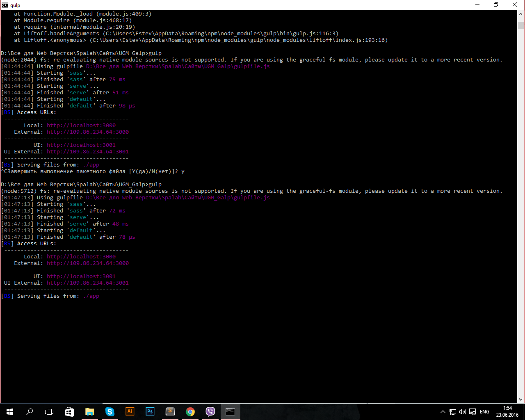Click the '[01:44:44] Starting sass' line
This screenshot has height=420, width=525.
48,73
